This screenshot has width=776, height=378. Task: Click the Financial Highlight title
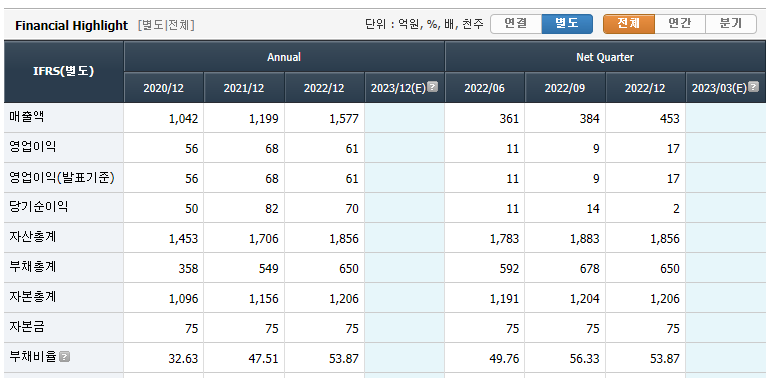click(x=71, y=26)
